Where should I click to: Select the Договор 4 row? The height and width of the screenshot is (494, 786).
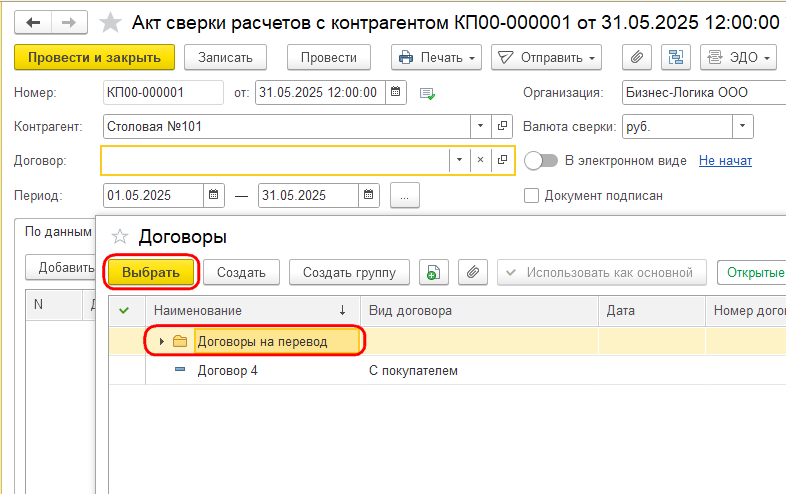point(447,370)
